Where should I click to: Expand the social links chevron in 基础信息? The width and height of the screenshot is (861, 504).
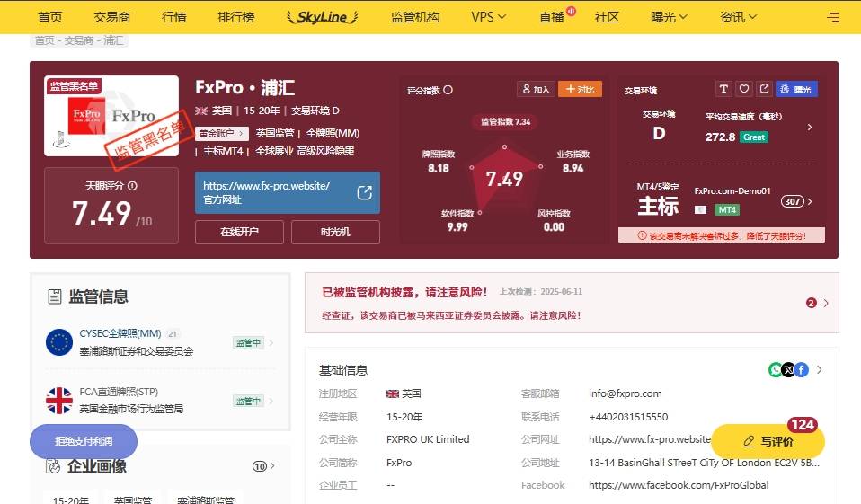(820, 370)
